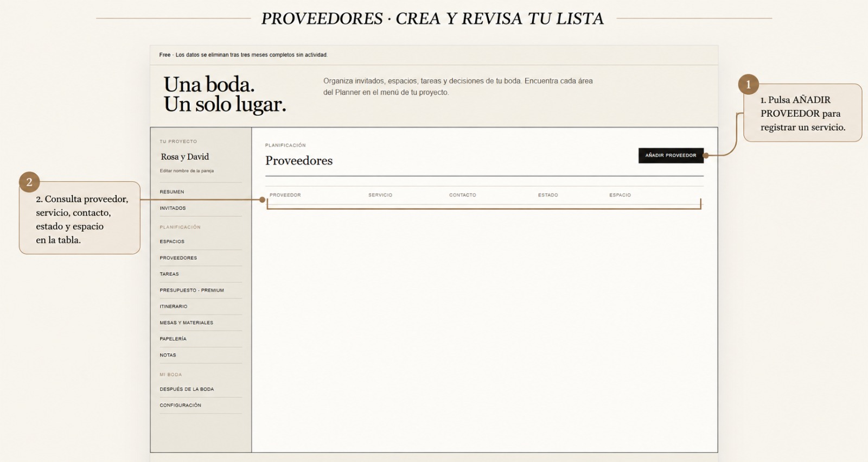Go to the Itinerario section
This screenshot has width=868, height=462.
coord(174,307)
